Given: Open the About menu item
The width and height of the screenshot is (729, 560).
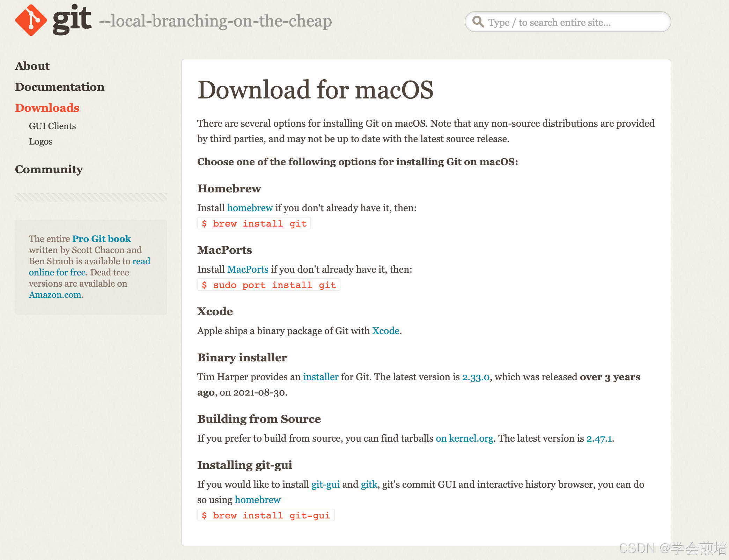Looking at the screenshot, I should pyautogui.click(x=32, y=66).
